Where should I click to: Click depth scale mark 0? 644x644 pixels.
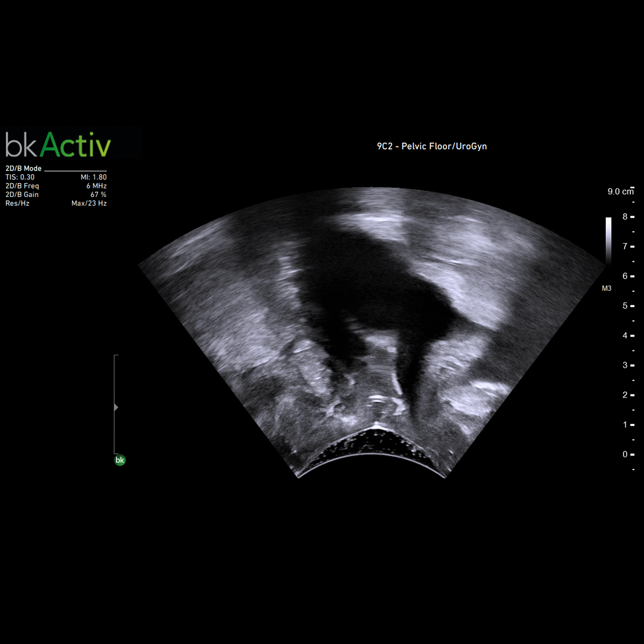625,455
